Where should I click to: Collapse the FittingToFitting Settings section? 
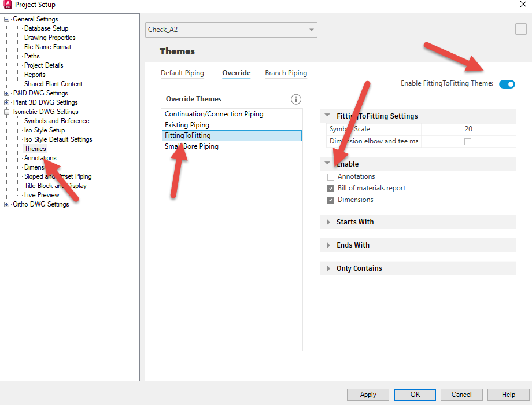(x=328, y=116)
